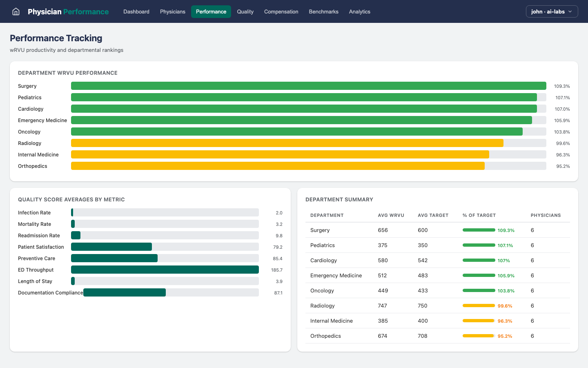Click the Physician Performance logo
The width and height of the screenshot is (588, 368).
tap(68, 11)
